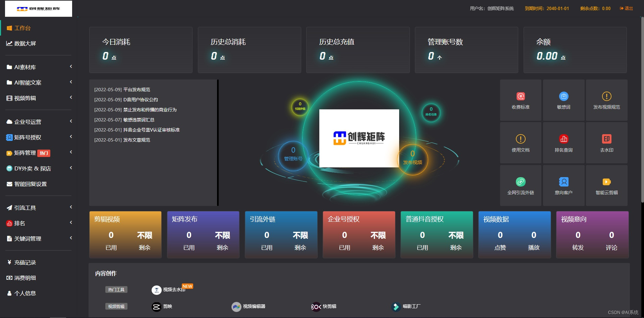Select 消费明细 in the sidebar
The height and width of the screenshot is (318, 644).
(x=39, y=278)
